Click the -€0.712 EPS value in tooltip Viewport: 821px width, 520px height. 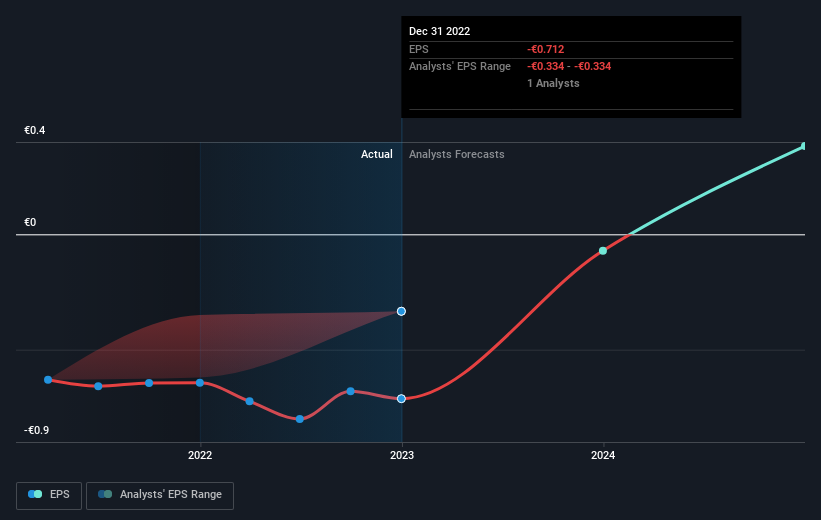(x=546, y=49)
